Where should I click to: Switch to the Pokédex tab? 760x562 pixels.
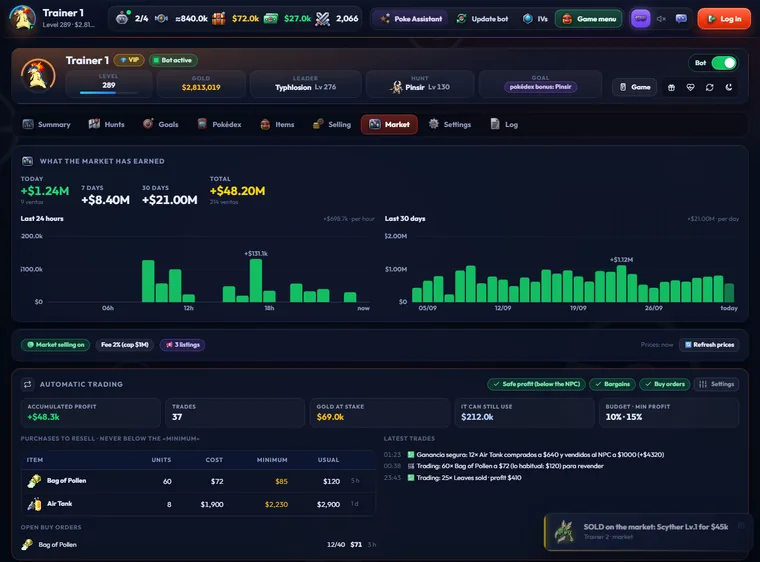coord(220,125)
